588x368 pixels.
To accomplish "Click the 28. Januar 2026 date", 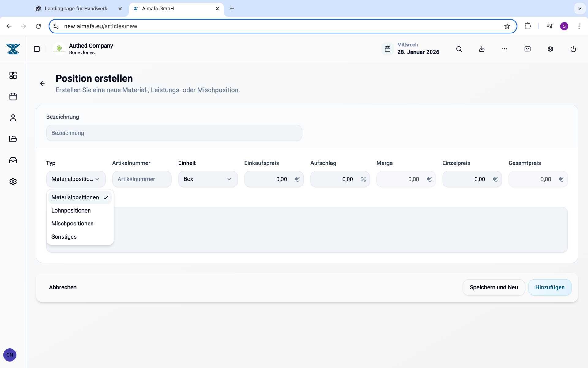I will 418,52.
